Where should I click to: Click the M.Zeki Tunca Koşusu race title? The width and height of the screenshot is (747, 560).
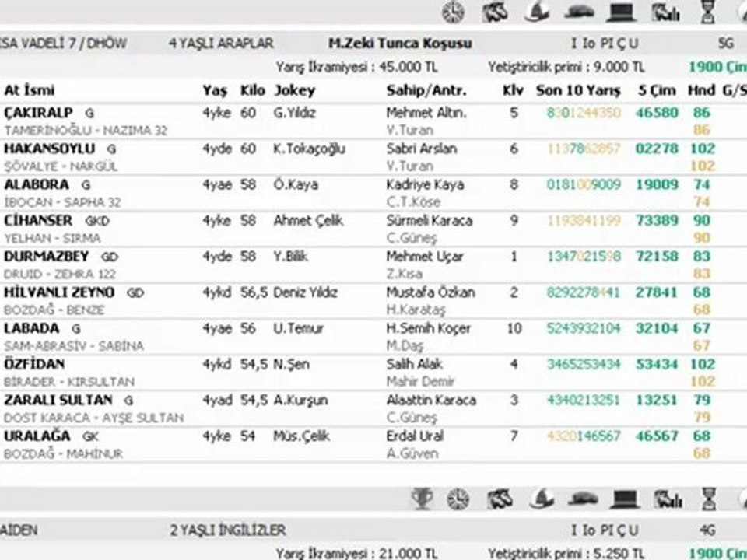(400, 44)
